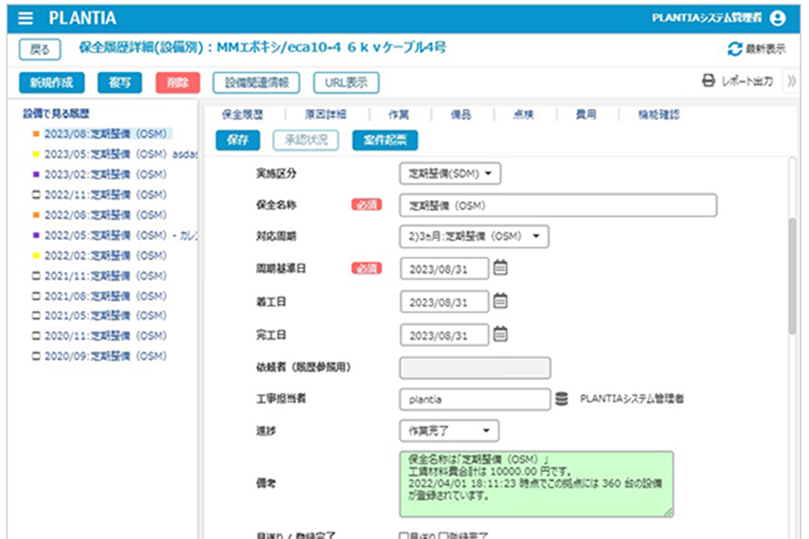Viewport: 809px width, 539px height.
Task: Click the 案件起票 button
Action: [x=385, y=140]
